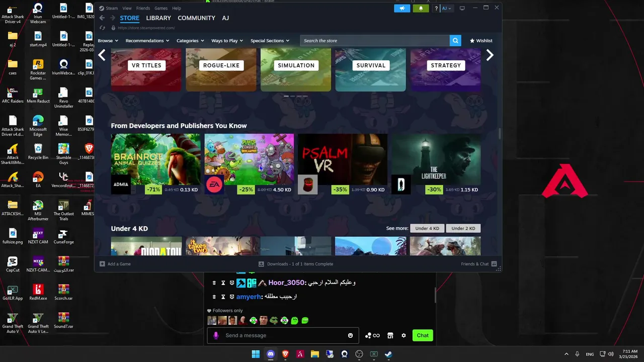Open The Lightkeeper game card

436,164
